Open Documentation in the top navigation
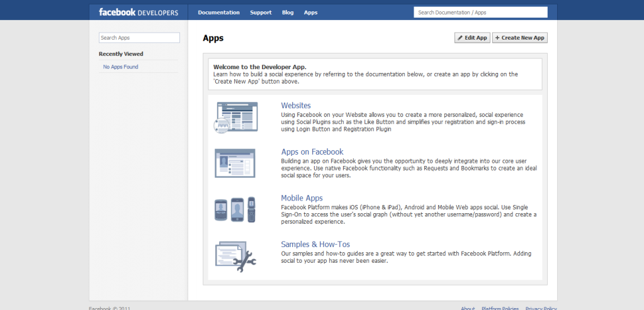 click(218, 12)
